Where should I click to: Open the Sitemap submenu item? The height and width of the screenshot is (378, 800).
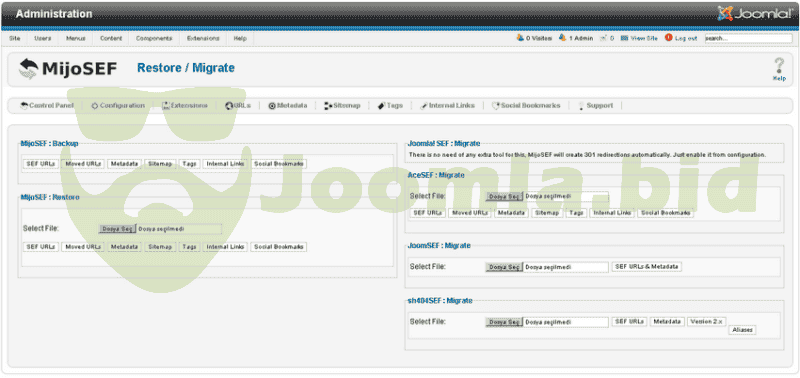click(x=342, y=106)
